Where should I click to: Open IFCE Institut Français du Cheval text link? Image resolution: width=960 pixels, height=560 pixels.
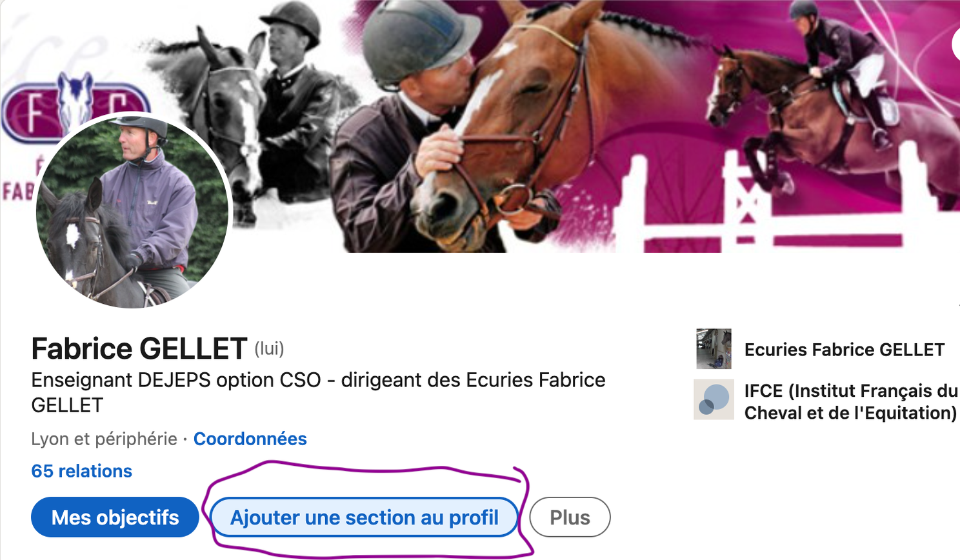click(x=851, y=401)
